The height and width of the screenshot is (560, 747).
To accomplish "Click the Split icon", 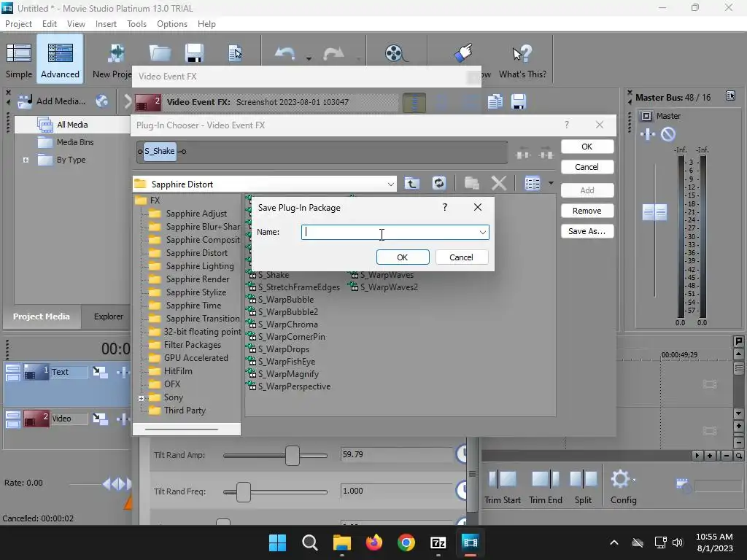I will pos(584,479).
